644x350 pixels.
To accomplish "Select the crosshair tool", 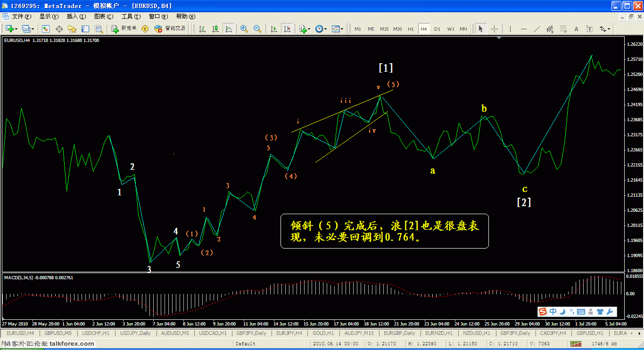I will tap(494, 29).
